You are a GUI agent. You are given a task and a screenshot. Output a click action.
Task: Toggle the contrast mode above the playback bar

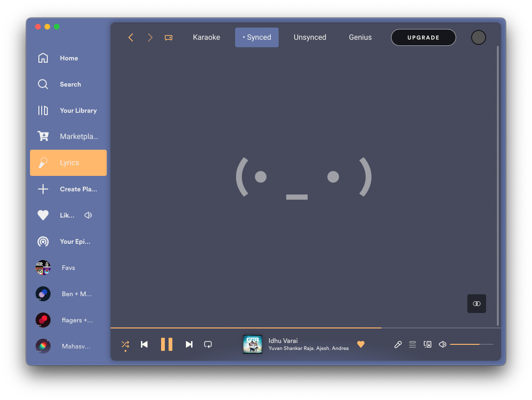point(476,303)
